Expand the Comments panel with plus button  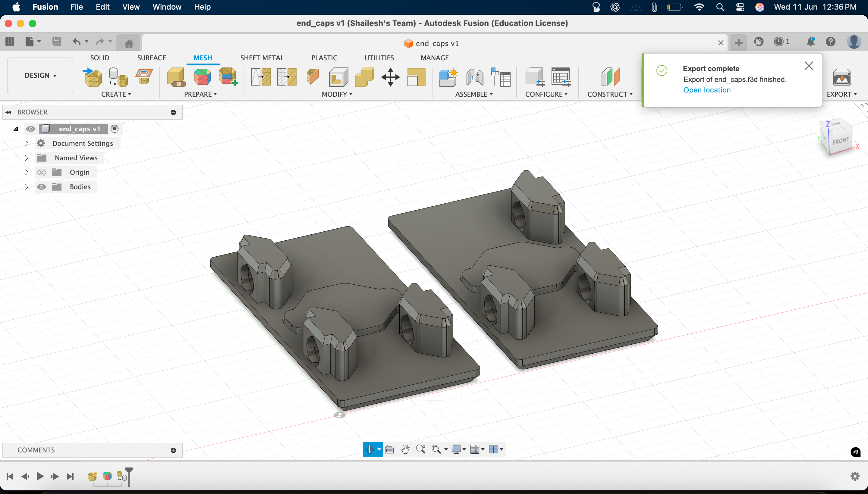pyautogui.click(x=174, y=450)
